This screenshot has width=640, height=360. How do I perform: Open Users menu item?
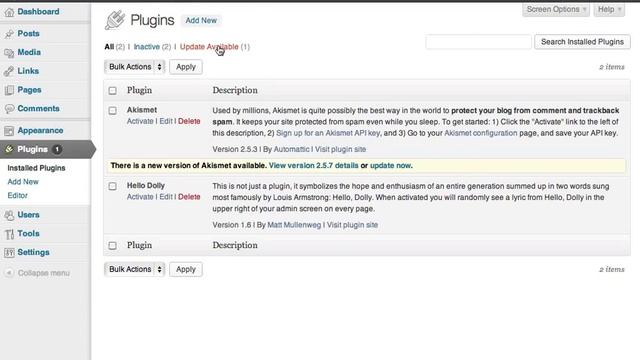point(29,215)
